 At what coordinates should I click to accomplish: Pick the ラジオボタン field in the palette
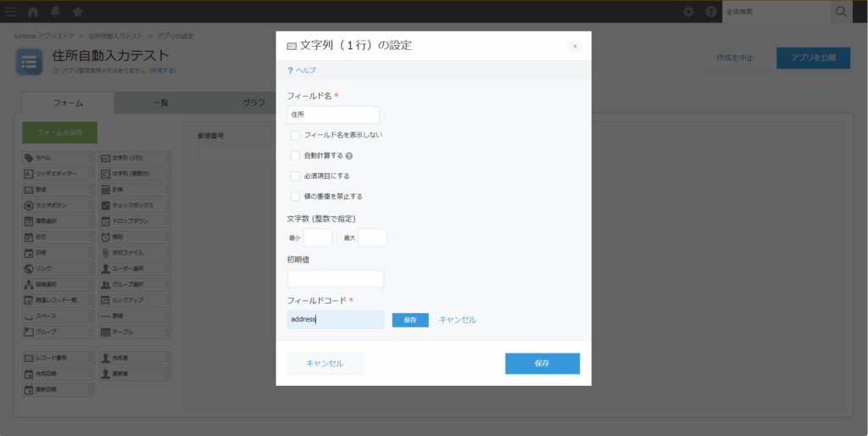(58, 205)
